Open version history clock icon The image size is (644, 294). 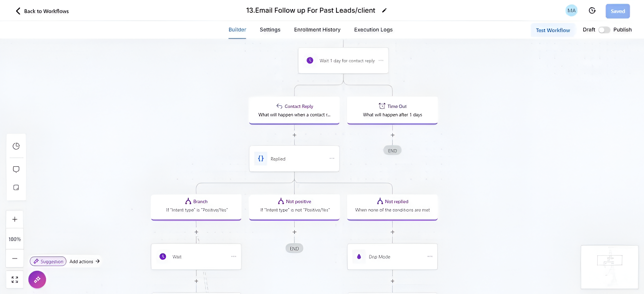pyautogui.click(x=592, y=11)
